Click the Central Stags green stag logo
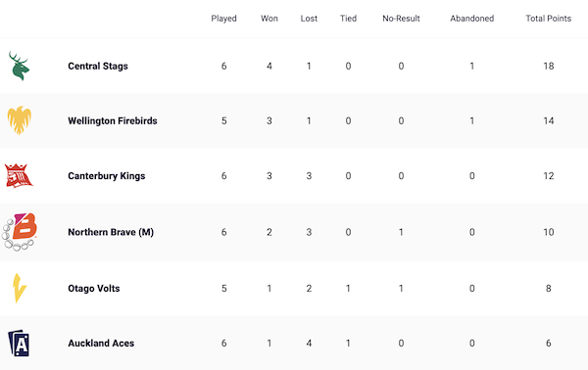This screenshot has width=588, height=370. (x=20, y=66)
